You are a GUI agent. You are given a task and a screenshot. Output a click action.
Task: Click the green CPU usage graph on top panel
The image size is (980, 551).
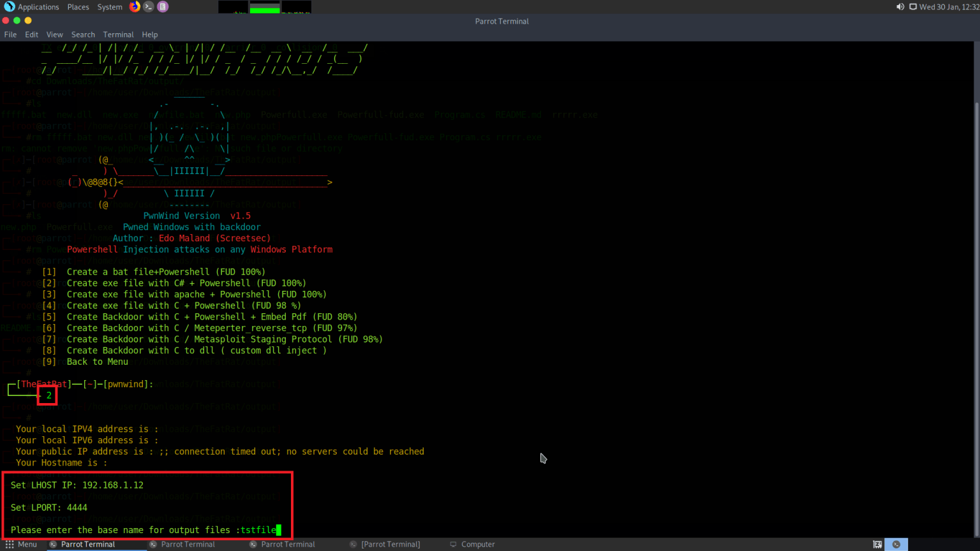[x=264, y=6]
